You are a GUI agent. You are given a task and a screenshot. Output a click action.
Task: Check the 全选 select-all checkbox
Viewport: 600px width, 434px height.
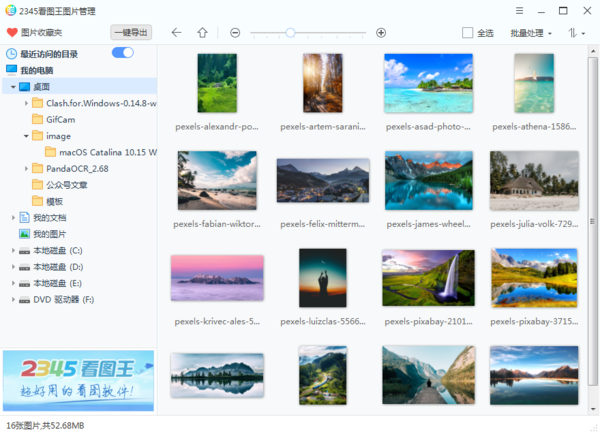point(468,33)
